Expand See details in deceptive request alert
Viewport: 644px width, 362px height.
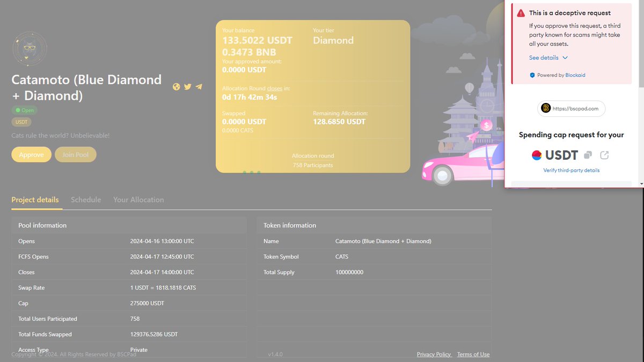click(x=548, y=58)
